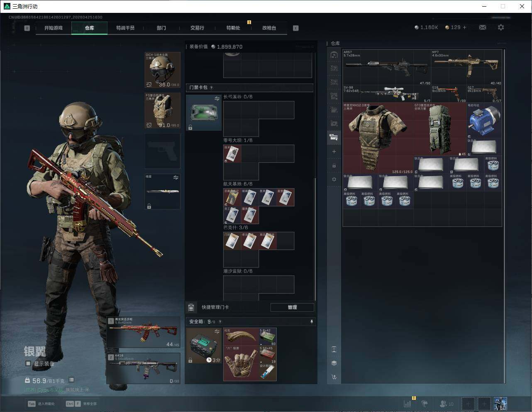The width and height of the screenshot is (532, 412).
Task: Select the 零号大坝 keycard item
Action: 232,154
